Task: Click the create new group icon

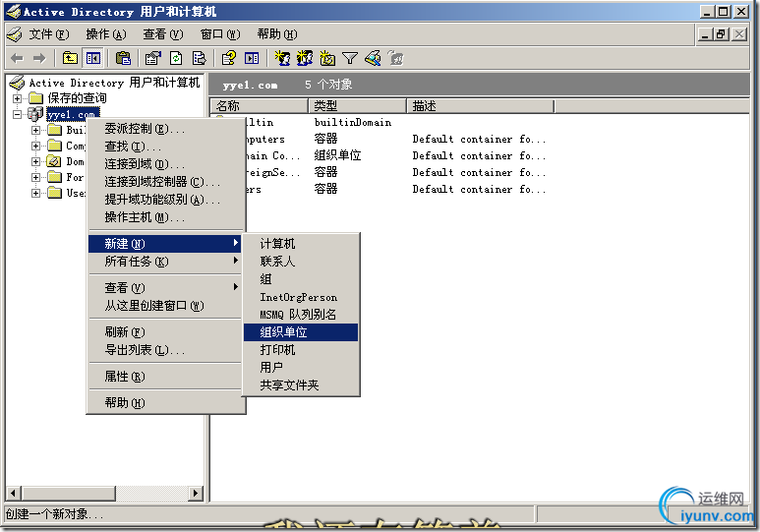Action: pyautogui.click(x=305, y=59)
